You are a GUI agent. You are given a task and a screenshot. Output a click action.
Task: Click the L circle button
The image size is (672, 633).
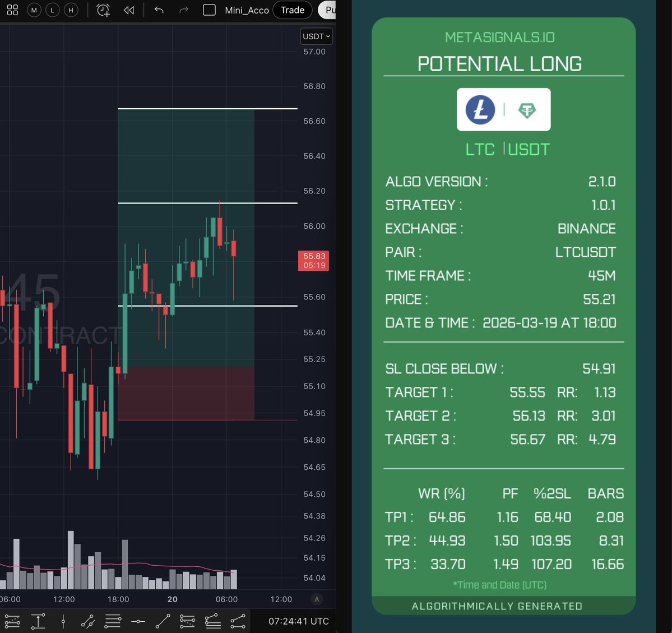click(52, 10)
